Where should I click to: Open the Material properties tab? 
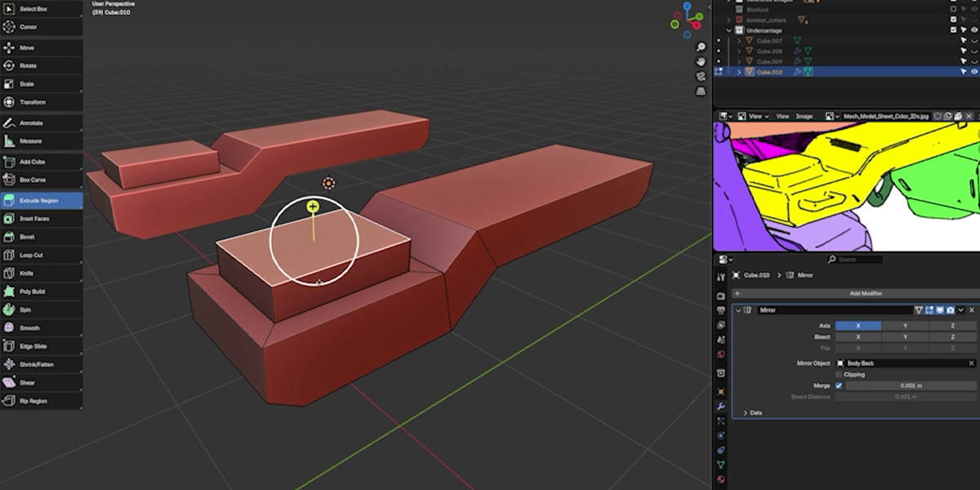720,479
